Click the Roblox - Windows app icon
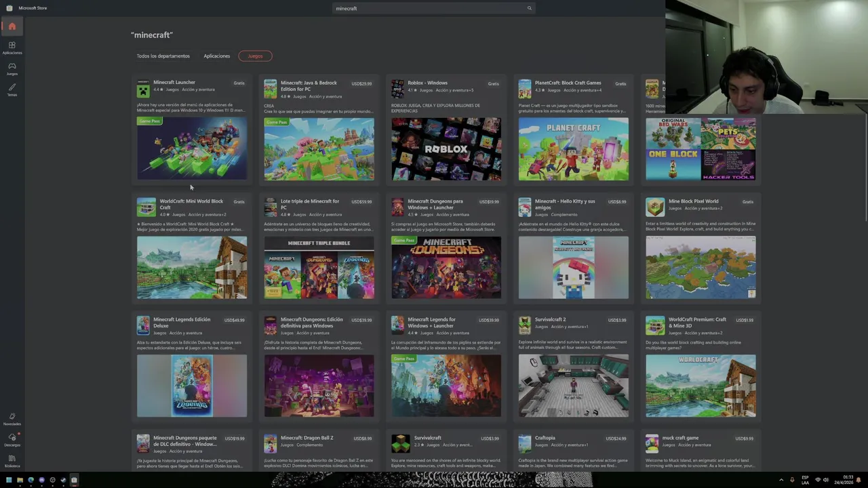 (397, 89)
